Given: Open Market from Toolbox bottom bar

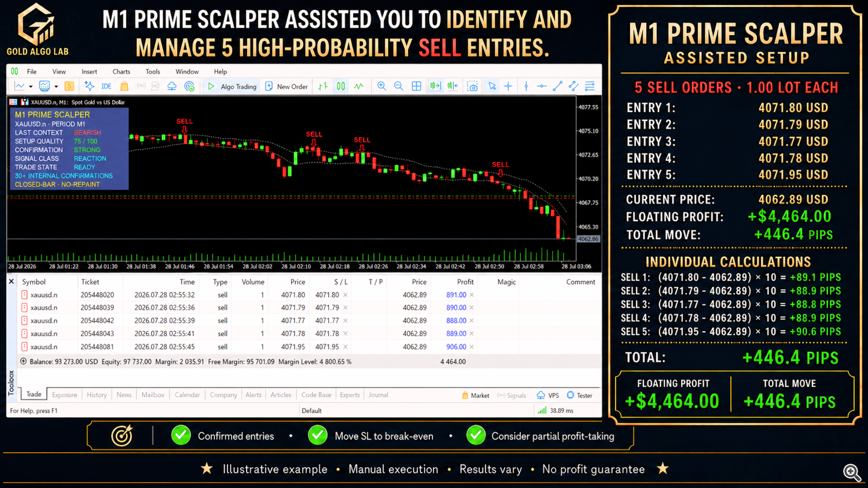Looking at the screenshot, I should pos(476,395).
